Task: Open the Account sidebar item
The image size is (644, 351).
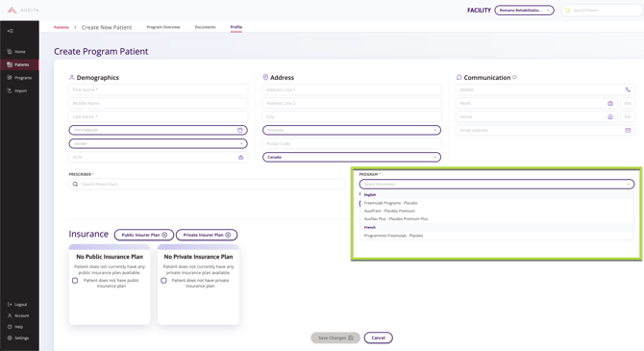Action: tap(18, 315)
